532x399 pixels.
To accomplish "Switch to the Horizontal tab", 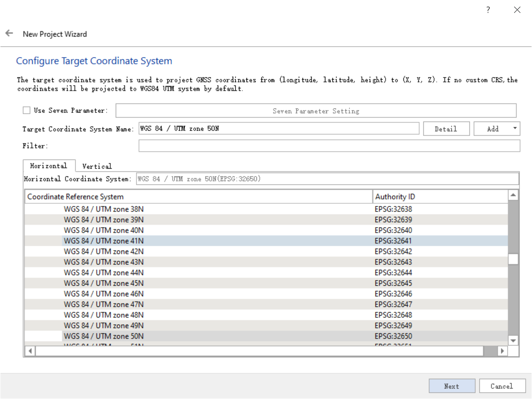I will pos(49,166).
